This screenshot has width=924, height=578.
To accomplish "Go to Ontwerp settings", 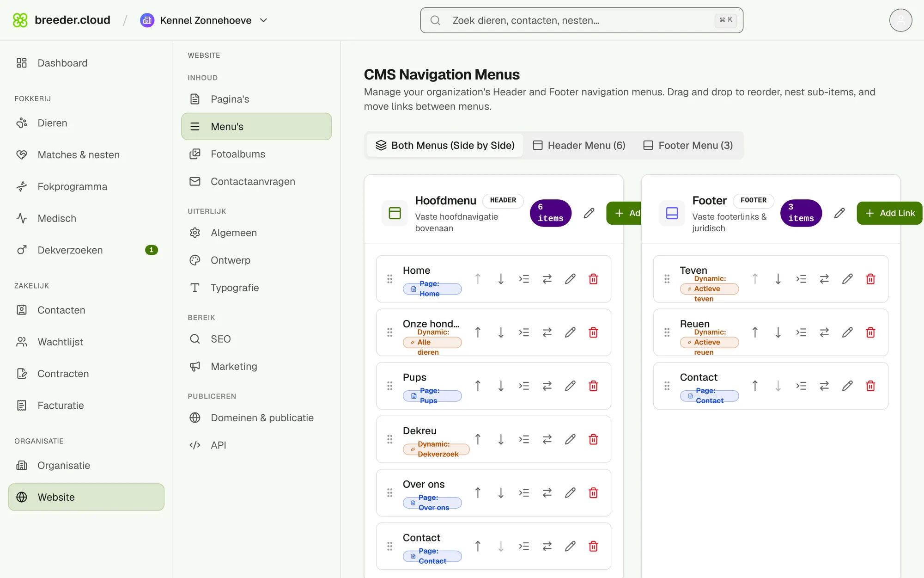I will (x=256, y=260).
